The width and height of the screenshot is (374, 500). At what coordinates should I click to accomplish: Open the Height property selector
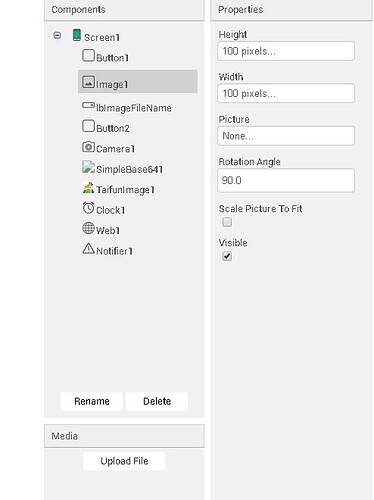pyautogui.click(x=286, y=51)
